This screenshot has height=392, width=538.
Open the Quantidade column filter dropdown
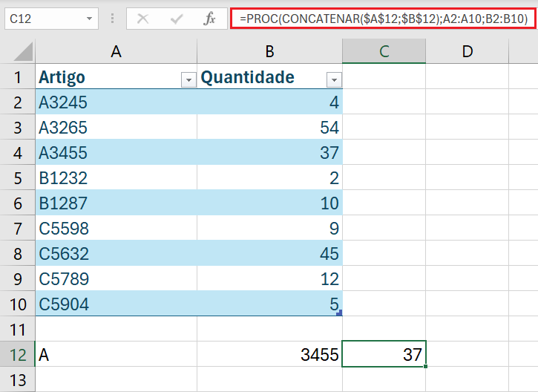334,80
